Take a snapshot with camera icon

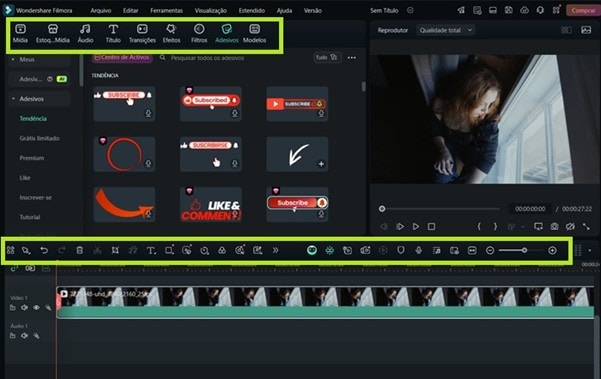click(x=554, y=226)
